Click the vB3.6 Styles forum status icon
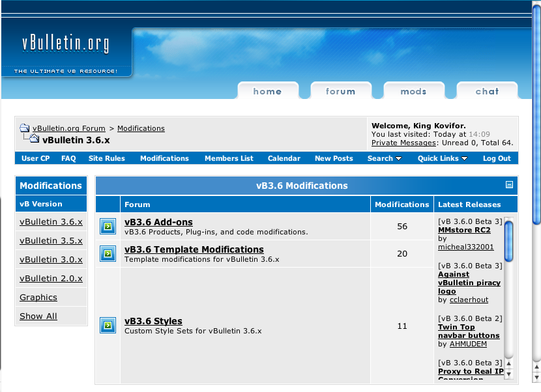The width and height of the screenshot is (541, 392). pyautogui.click(x=108, y=326)
